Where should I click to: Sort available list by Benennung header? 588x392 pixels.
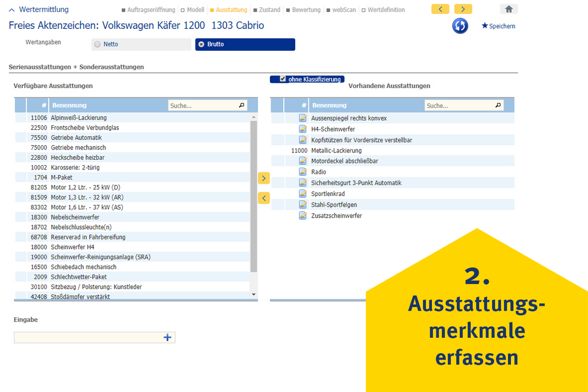tap(69, 106)
